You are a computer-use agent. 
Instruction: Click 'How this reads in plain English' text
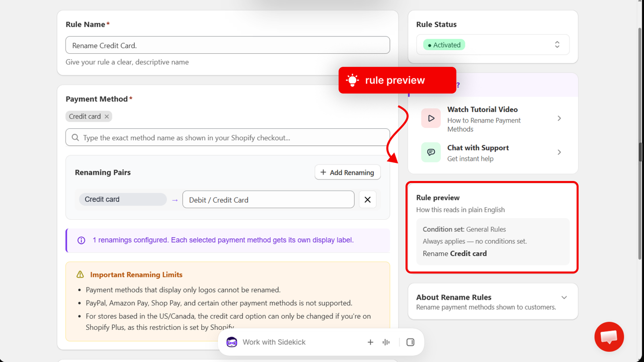coord(460,210)
